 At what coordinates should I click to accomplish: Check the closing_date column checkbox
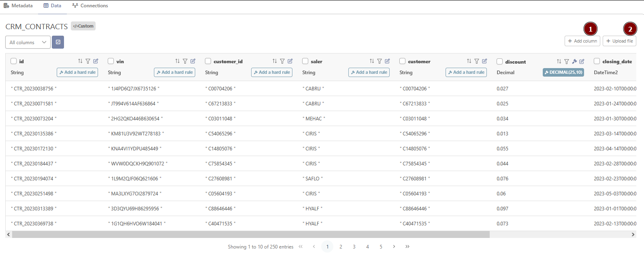(x=597, y=61)
